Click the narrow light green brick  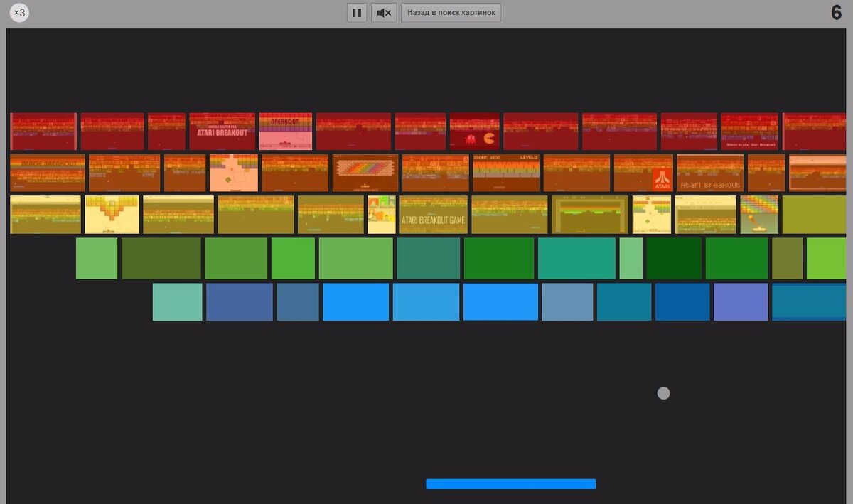pyautogui.click(x=631, y=259)
